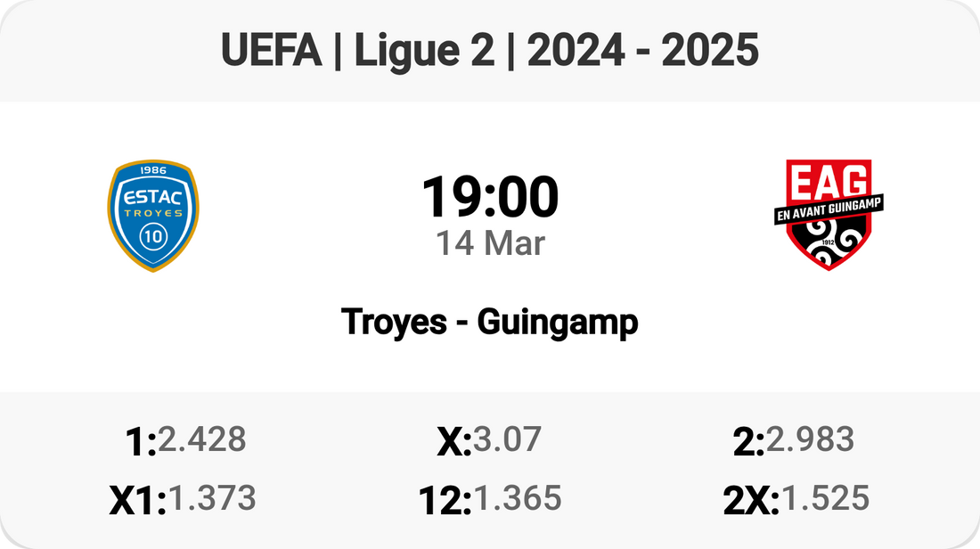This screenshot has width=980, height=549.
Task: Click the bold "2X:" label
Action: (751, 500)
